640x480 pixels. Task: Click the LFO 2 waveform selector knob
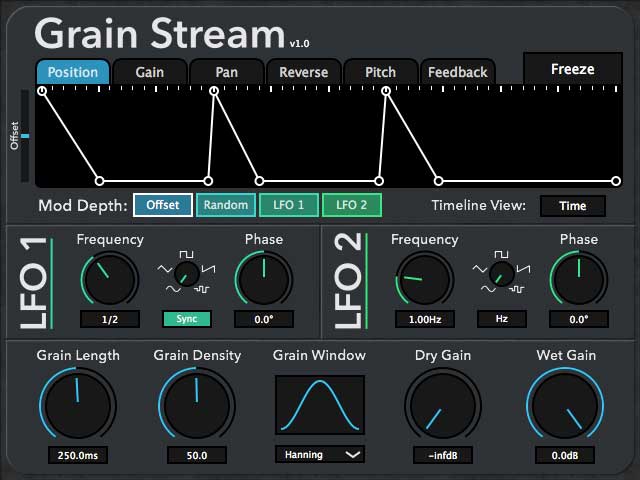[x=501, y=275]
